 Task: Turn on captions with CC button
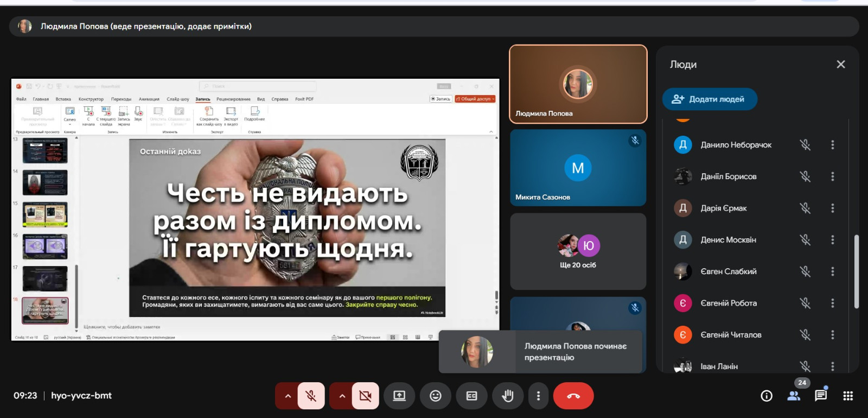[x=472, y=396]
